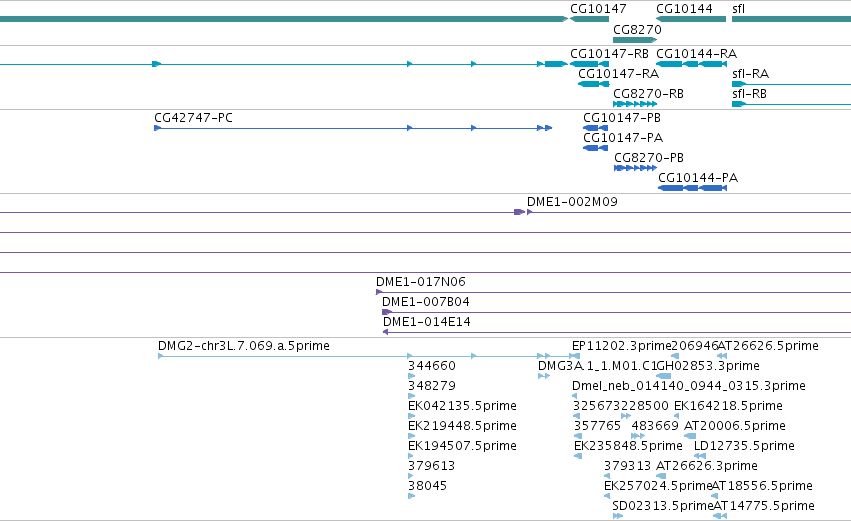Click the 379313 EST label
Screen dimensions: 851x521
pos(627,467)
